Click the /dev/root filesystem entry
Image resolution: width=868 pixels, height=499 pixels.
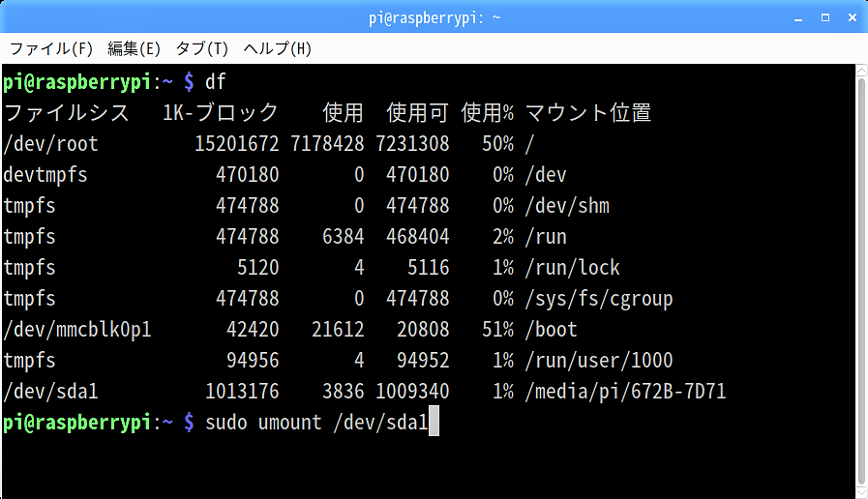(x=50, y=144)
